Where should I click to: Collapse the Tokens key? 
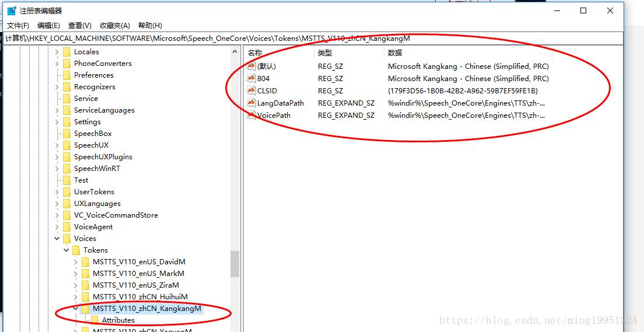click(x=66, y=250)
